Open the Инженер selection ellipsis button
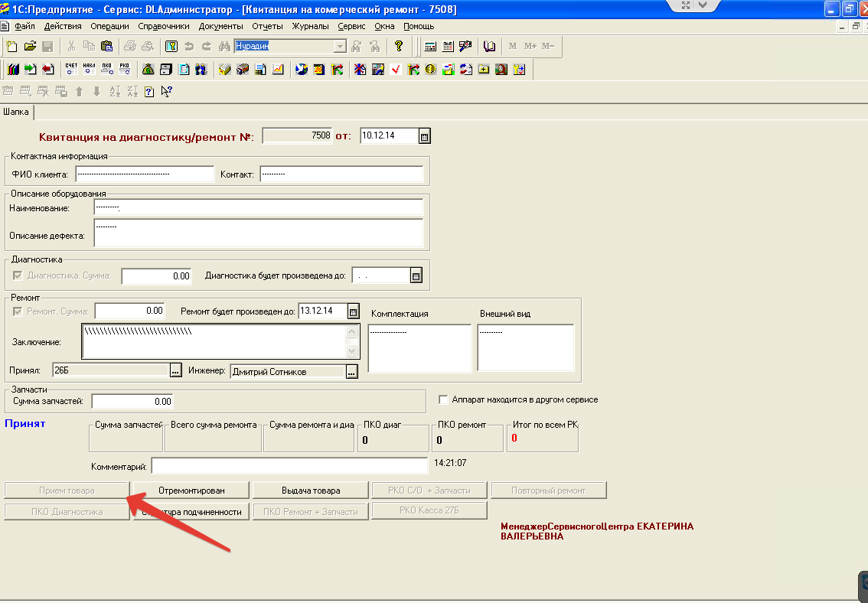 click(x=351, y=371)
